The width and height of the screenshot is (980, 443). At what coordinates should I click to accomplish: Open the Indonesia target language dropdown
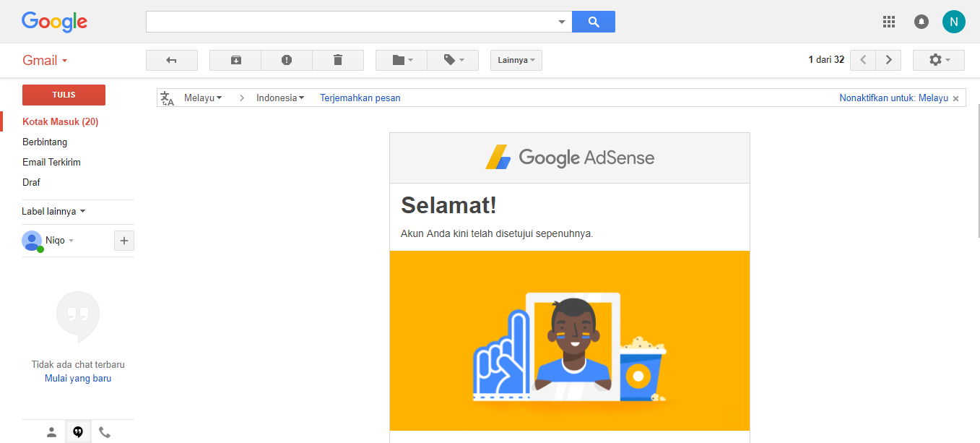(279, 97)
